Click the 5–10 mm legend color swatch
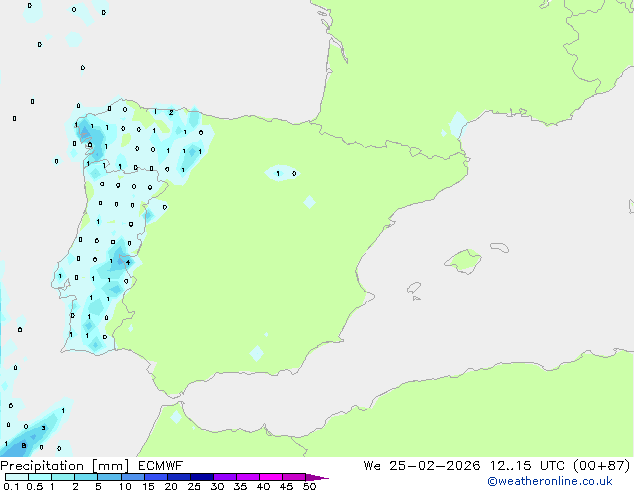 click(x=109, y=477)
